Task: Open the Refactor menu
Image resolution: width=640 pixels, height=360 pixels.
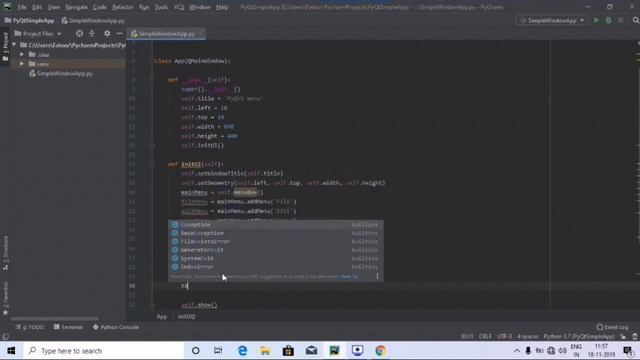Action: tap(122, 7)
